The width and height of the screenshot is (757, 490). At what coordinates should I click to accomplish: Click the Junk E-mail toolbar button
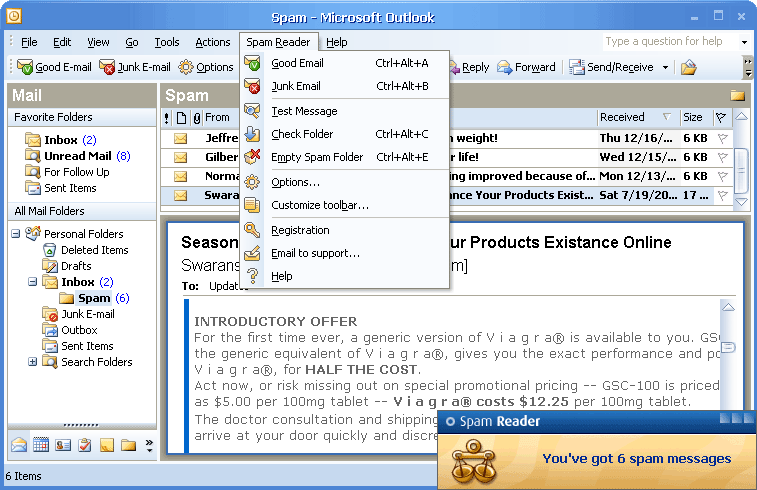tap(135, 67)
